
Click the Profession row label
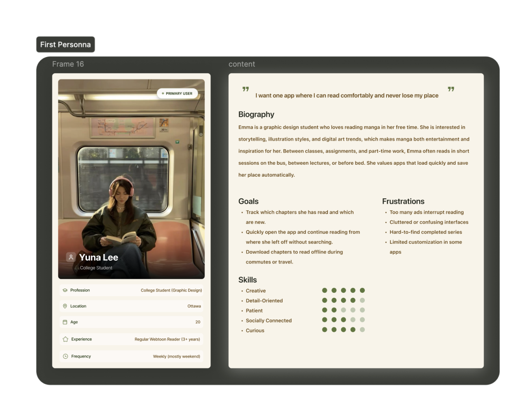click(x=80, y=290)
